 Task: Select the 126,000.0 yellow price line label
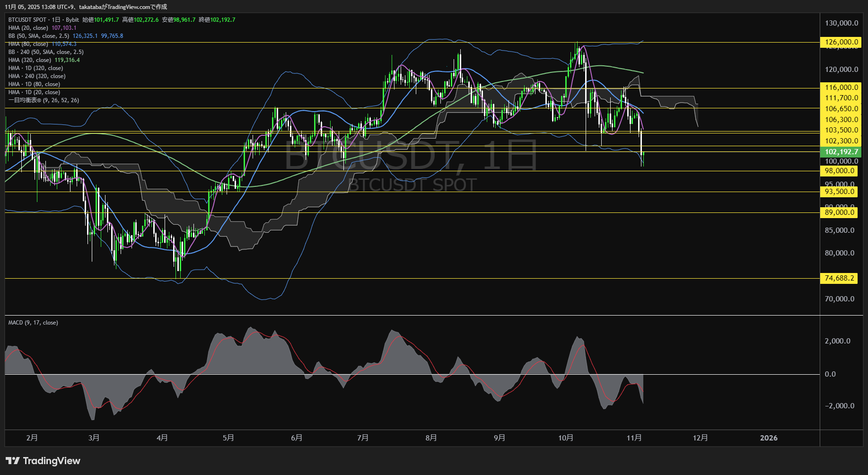pyautogui.click(x=841, y=42)
